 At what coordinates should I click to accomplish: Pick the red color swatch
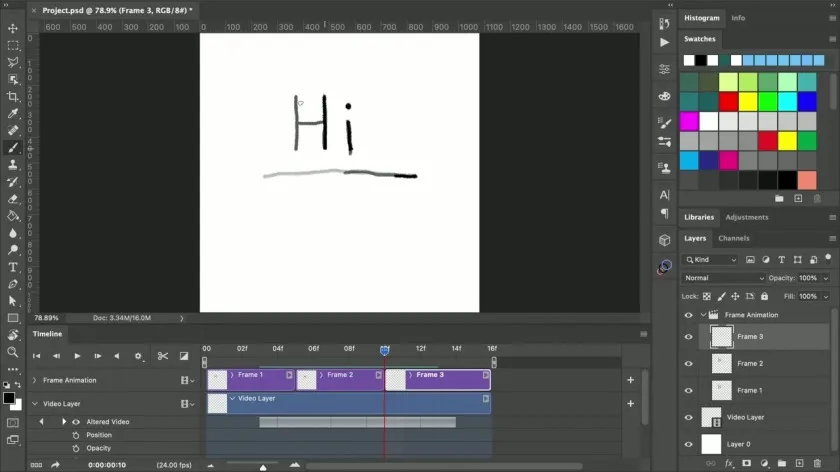[728, 101]
